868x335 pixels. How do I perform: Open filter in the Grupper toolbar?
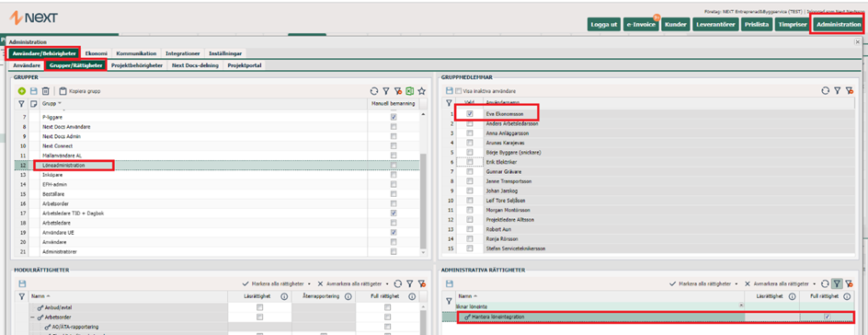tap(386, 91)
